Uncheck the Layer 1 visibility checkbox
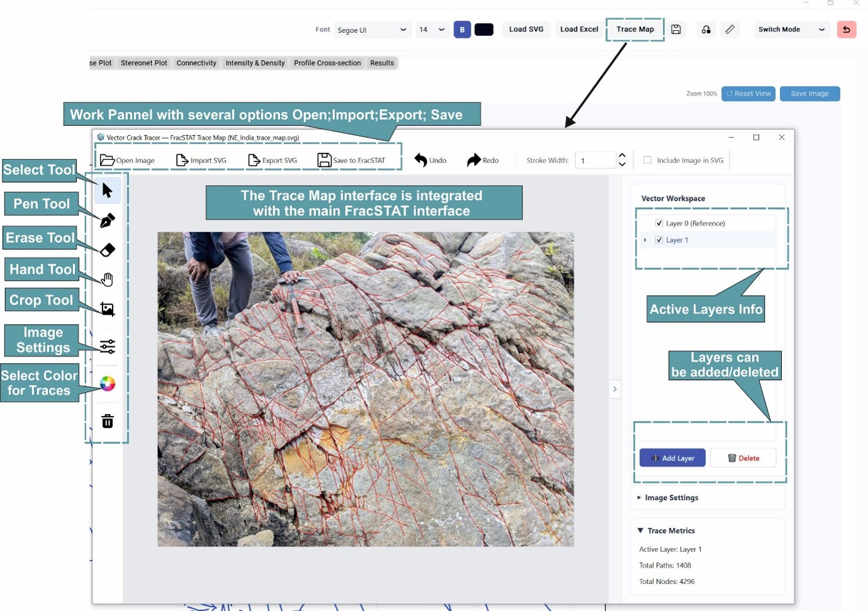This screenshot has width=868, height=611. coord(659,240)
